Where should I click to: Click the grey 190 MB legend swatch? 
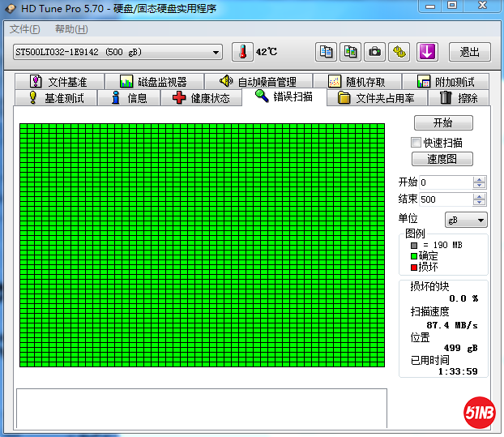pyautogui.click(x=414, y=246)
